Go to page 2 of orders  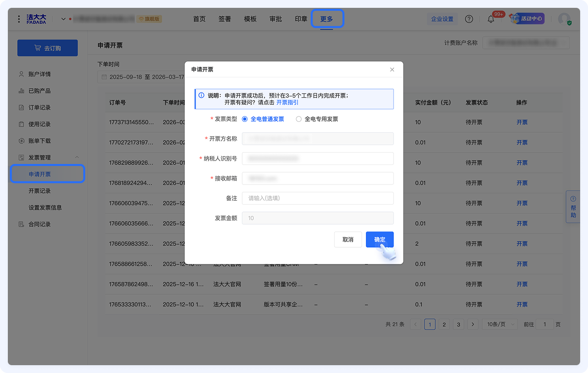(444, 324)
